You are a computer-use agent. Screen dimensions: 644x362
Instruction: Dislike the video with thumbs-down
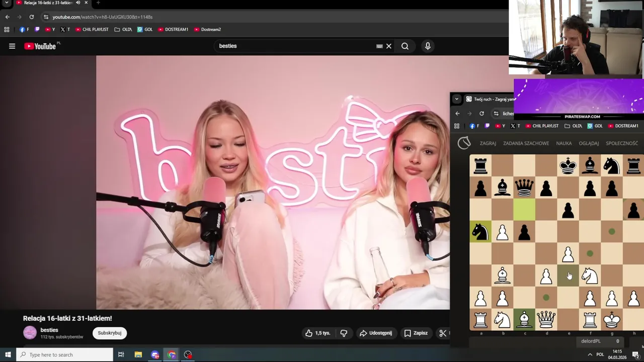(x=344, y=333)
